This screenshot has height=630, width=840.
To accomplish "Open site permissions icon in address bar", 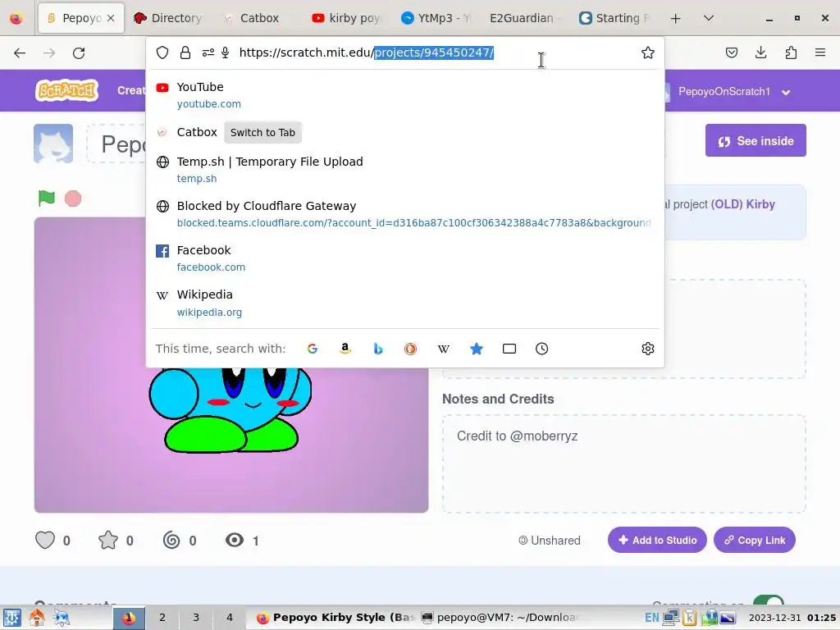I will point(208,52).
